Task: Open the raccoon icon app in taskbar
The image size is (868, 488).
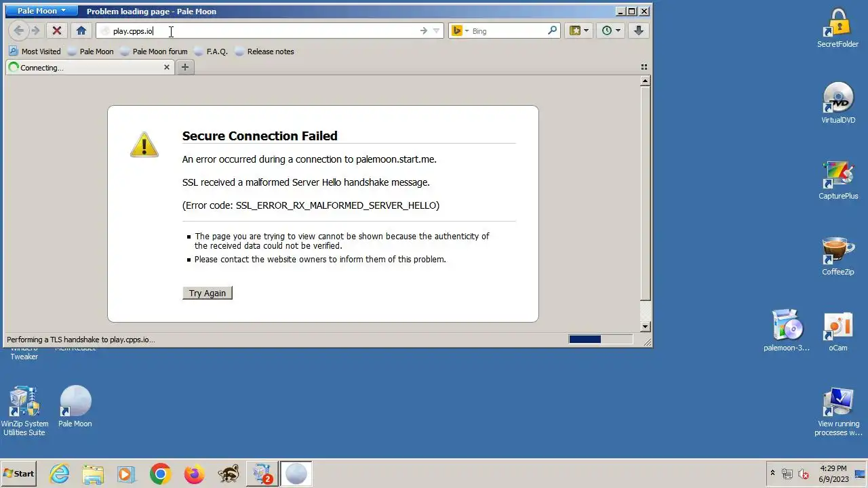Action: [228, 474]
